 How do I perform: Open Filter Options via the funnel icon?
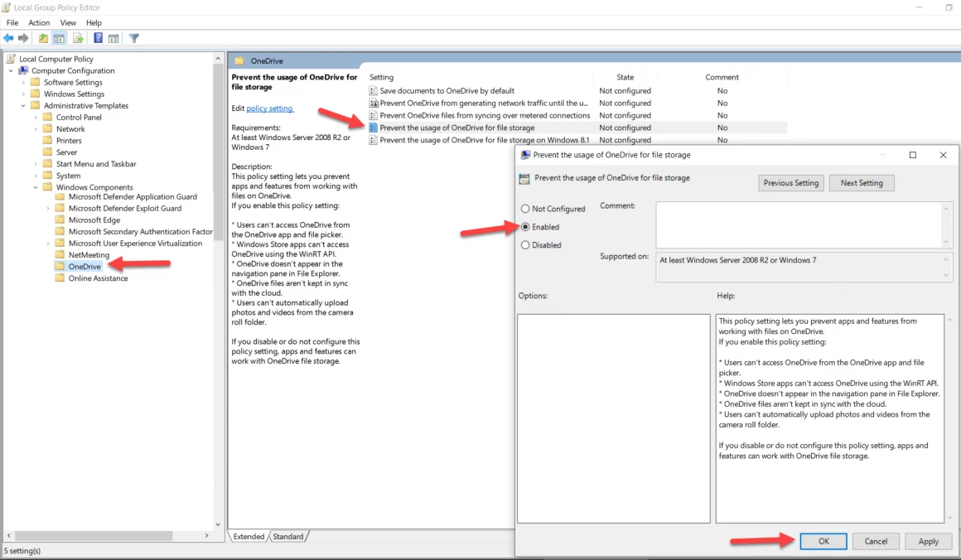[133, 38]
